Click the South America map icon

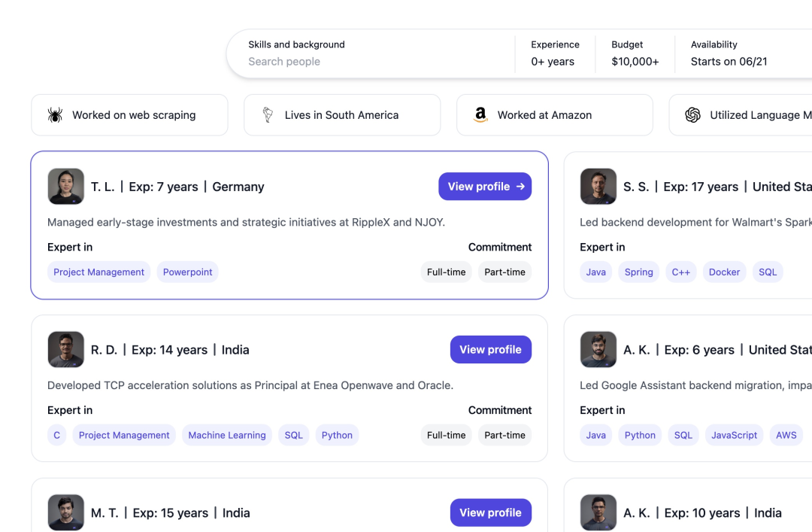tap(268, 115)
